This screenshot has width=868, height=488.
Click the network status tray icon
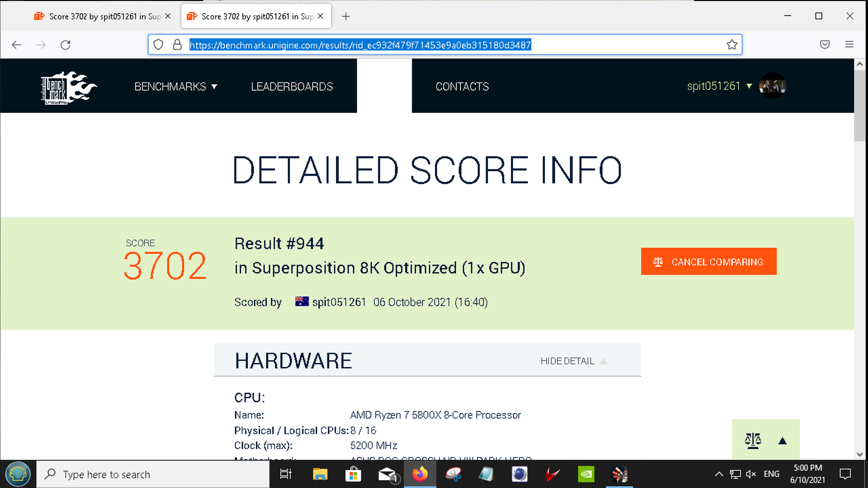(x=735, y=474)
